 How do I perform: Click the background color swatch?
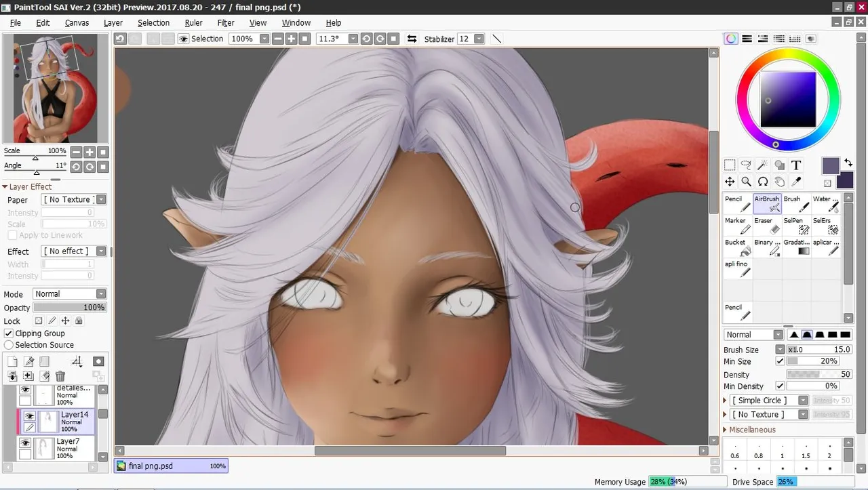coord(845,180)
